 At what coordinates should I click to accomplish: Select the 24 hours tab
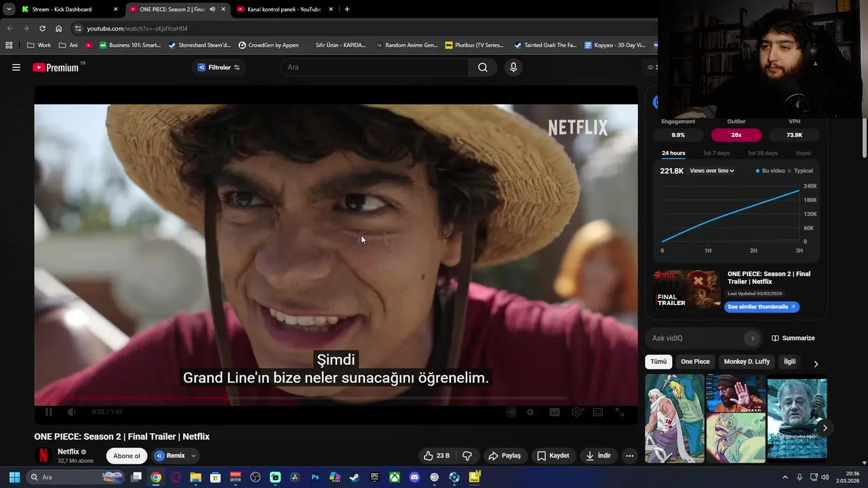click(673, 153)
